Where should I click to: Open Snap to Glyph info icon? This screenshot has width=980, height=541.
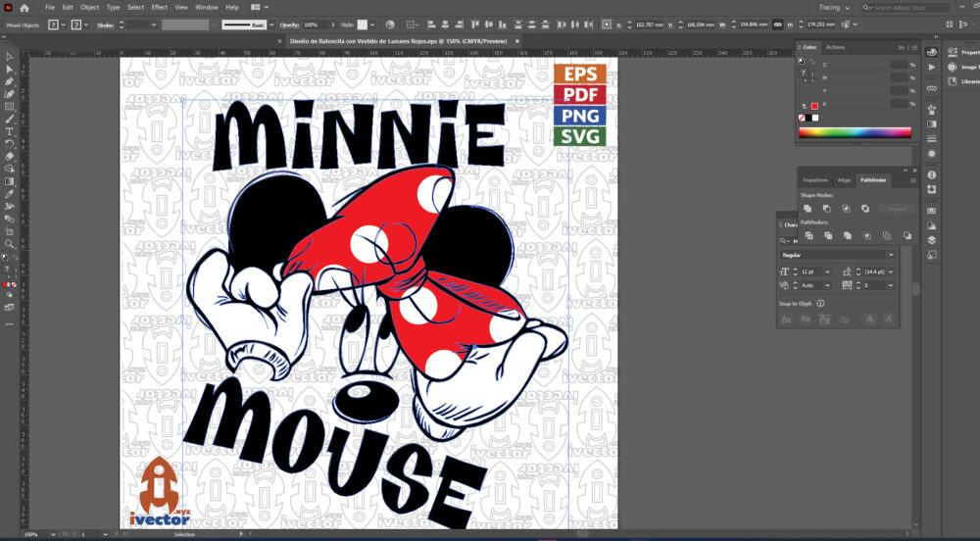[820, 304]
